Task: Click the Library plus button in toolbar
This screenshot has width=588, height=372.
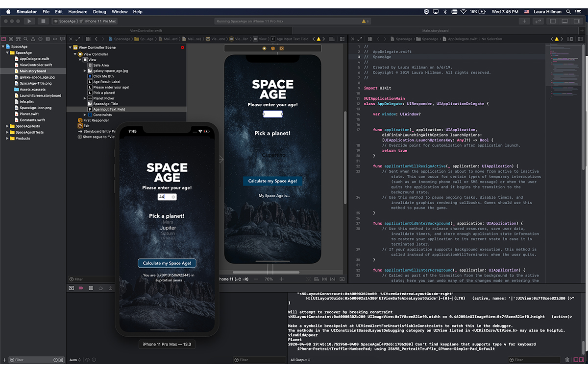Action: point(524,21)
